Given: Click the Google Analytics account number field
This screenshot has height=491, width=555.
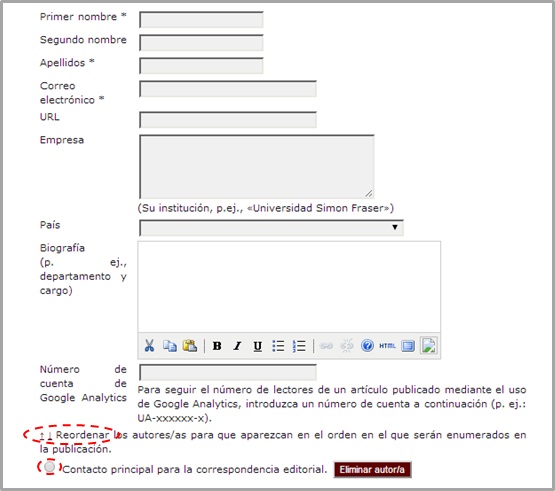Looking at the screenshot, I should tap(228, 372).
